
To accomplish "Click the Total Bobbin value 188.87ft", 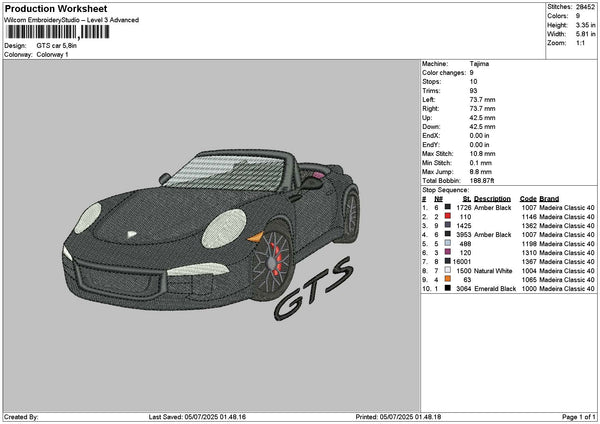I will (x=483, y=180).
